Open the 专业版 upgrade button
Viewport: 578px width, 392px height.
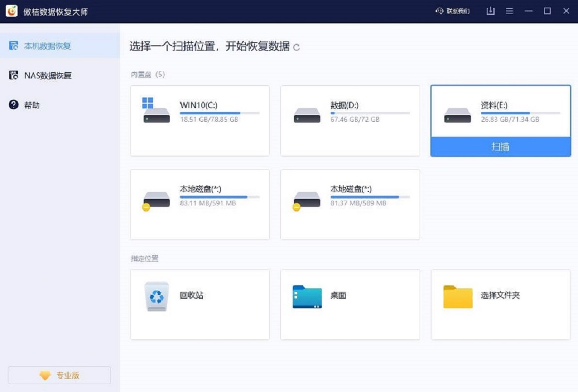coord(59,375)
